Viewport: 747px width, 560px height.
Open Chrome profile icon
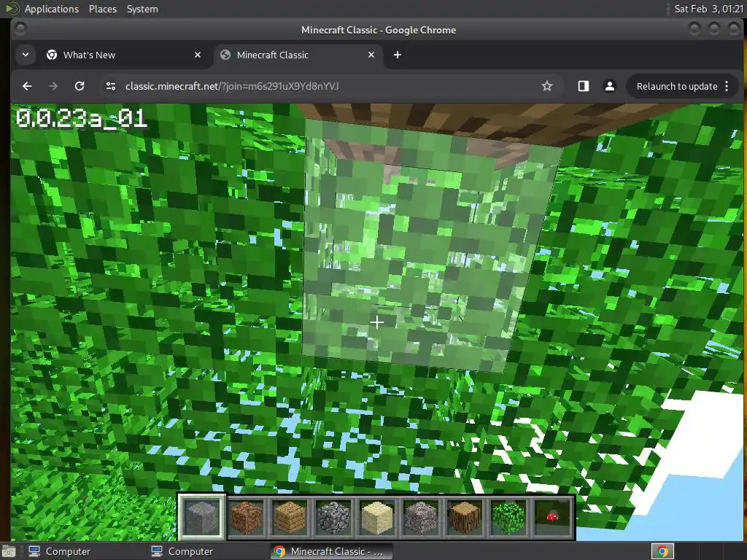(x=609, y=86)
